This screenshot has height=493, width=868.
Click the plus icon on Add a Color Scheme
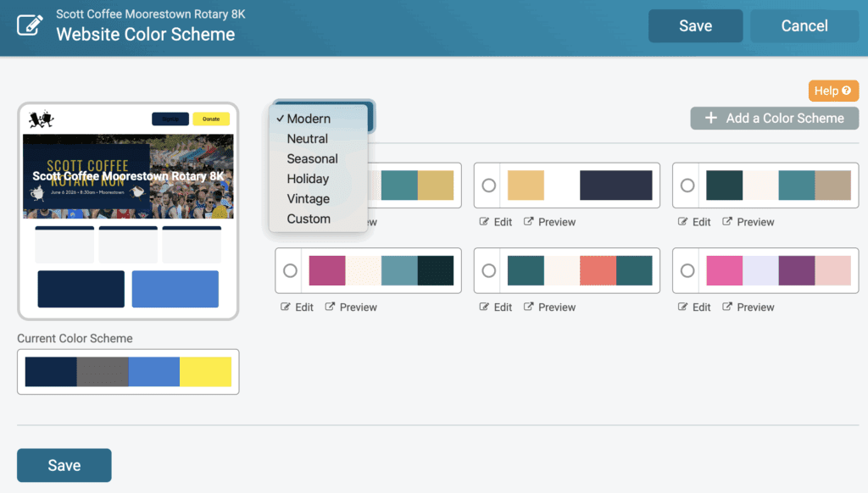pos(710,119)
